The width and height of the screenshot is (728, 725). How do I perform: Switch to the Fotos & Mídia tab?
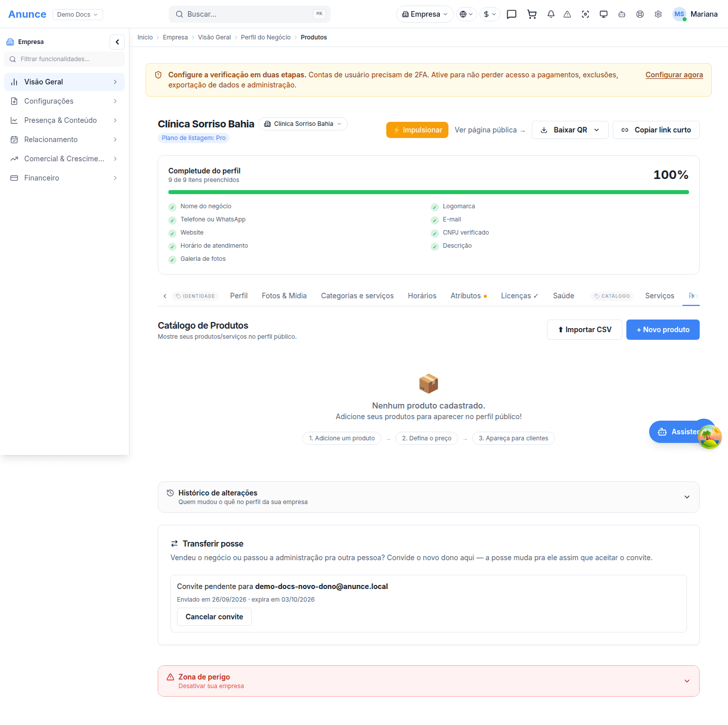tap(284, 296)
